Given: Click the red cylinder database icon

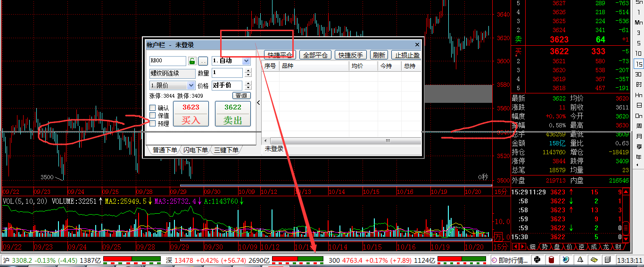Looking at the screenshot, I should click(x=551, y=260).
